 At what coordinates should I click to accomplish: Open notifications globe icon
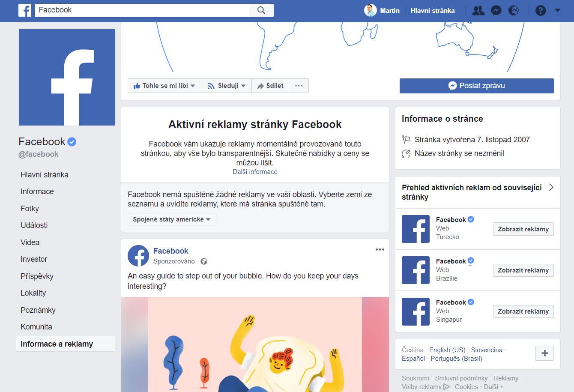(x=514, y=11)
